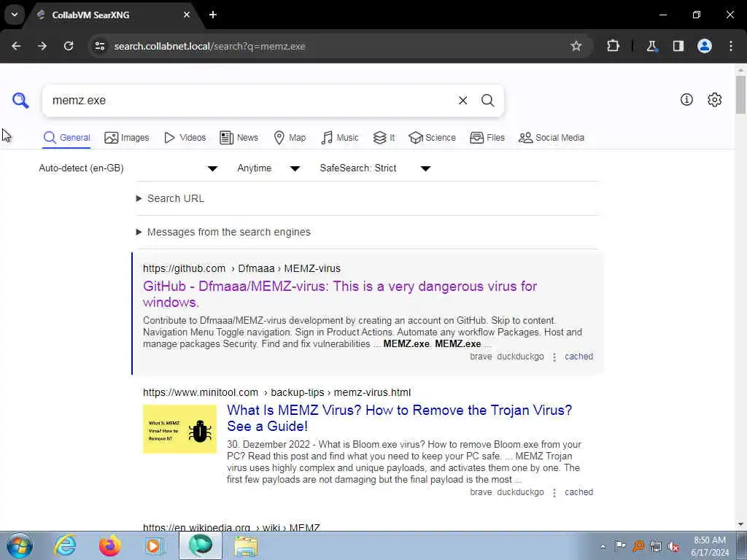This screenshot has height=560, width=747.
Task: Click the yellow MEMZ bug thumbnail
Action: 179,429
